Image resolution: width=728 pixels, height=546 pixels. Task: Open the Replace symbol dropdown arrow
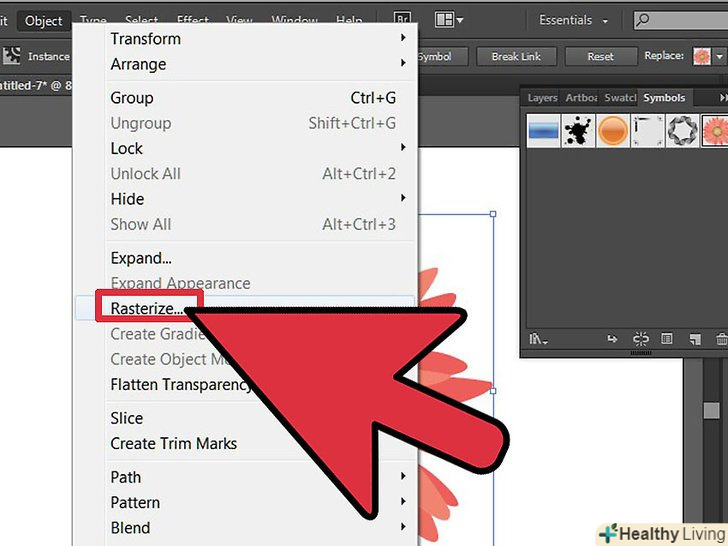720,57
